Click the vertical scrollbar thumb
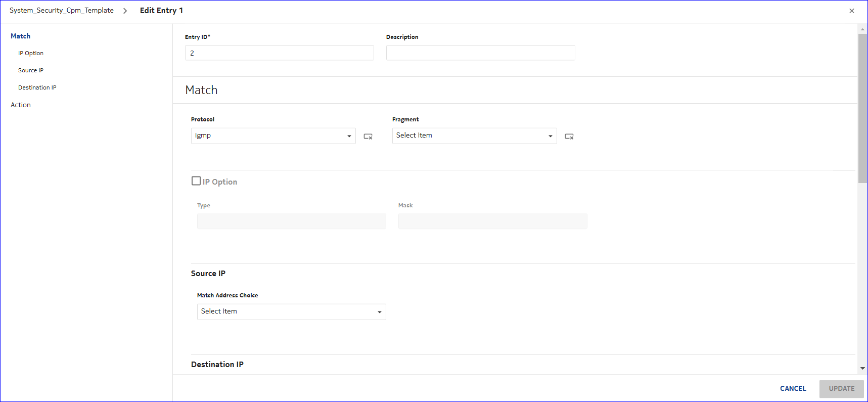This screenshot has height=402, width=868. click(862, 108)
